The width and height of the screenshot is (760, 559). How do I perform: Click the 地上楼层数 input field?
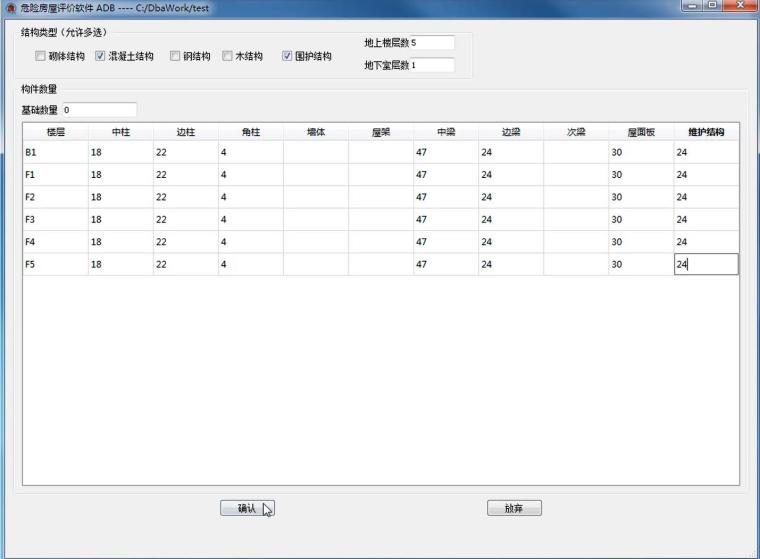click(431, 43)
